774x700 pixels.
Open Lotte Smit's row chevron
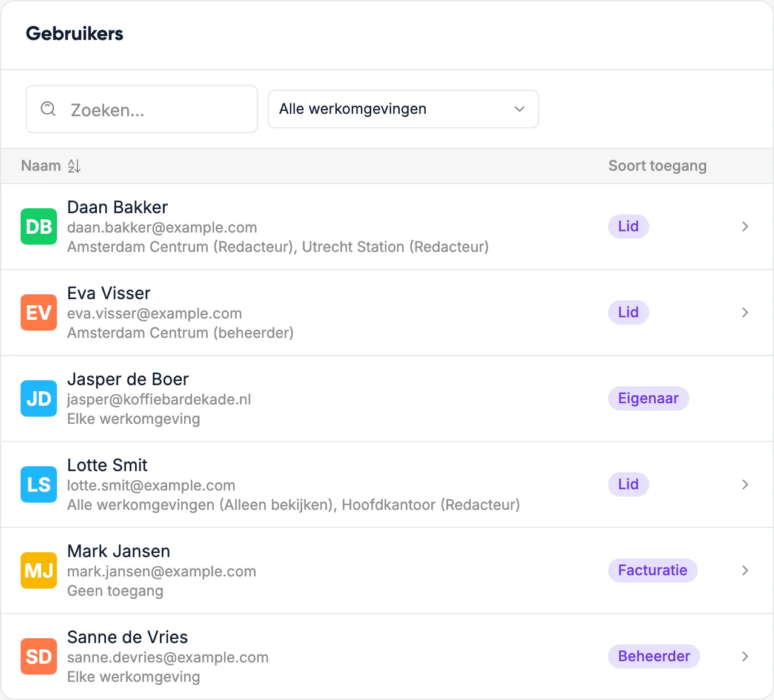pyautogui.click(x=745, y=484)
